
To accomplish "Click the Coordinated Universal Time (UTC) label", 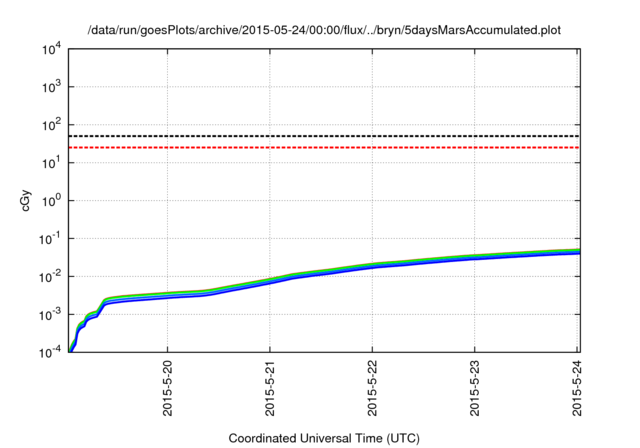I will point(324,438).
